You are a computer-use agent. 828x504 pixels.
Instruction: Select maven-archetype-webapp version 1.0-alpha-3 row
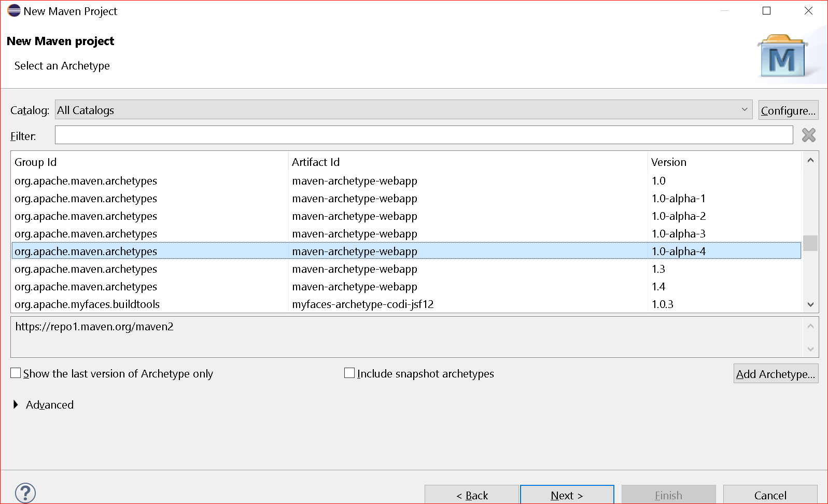[x=406, y=233]
